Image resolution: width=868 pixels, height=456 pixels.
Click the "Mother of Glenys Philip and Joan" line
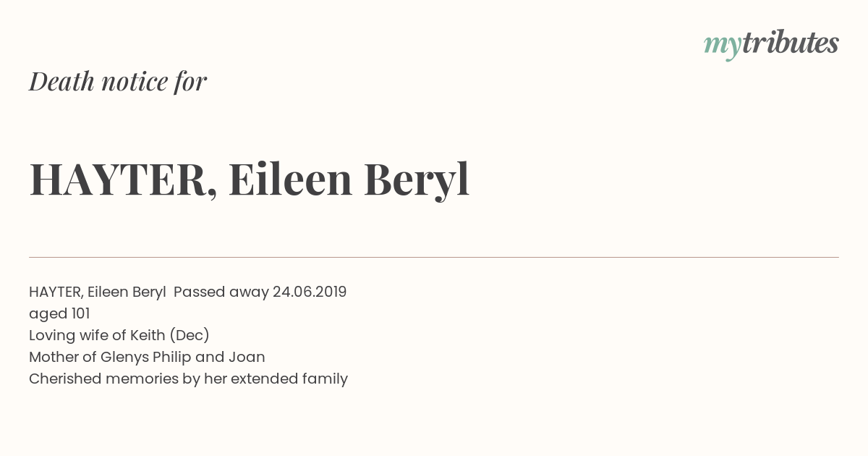coord(147,357)
